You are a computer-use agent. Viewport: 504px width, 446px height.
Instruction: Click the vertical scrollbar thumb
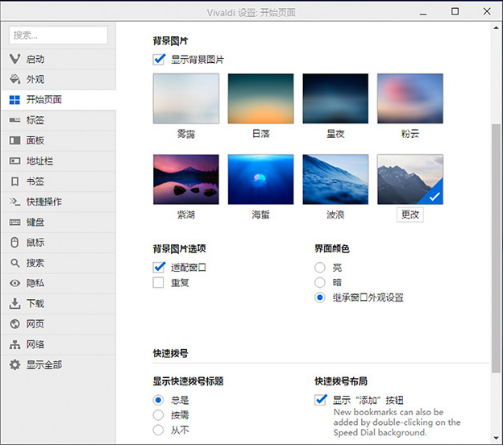(x=496, y=248)
